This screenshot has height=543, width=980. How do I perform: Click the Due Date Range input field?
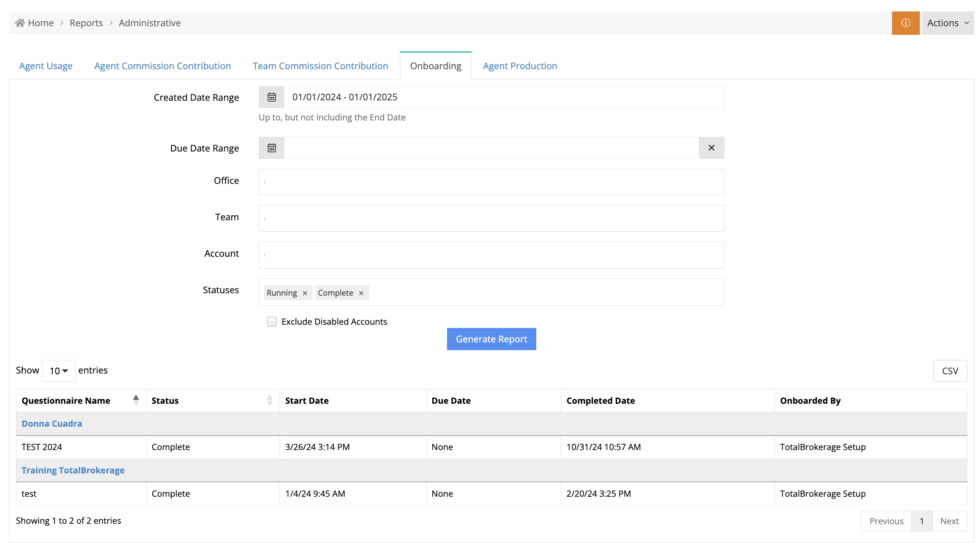[491, 148]
